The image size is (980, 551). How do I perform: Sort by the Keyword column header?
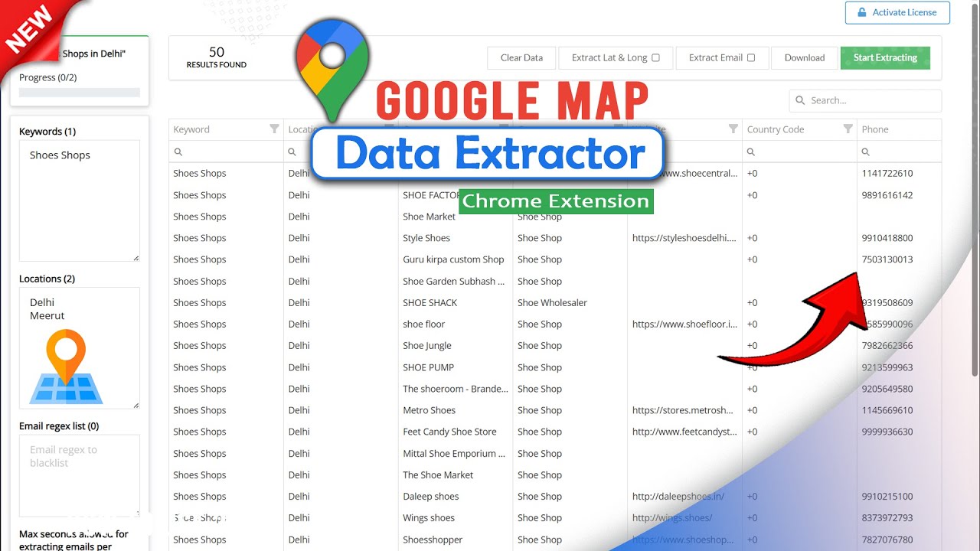click(191, 129)
